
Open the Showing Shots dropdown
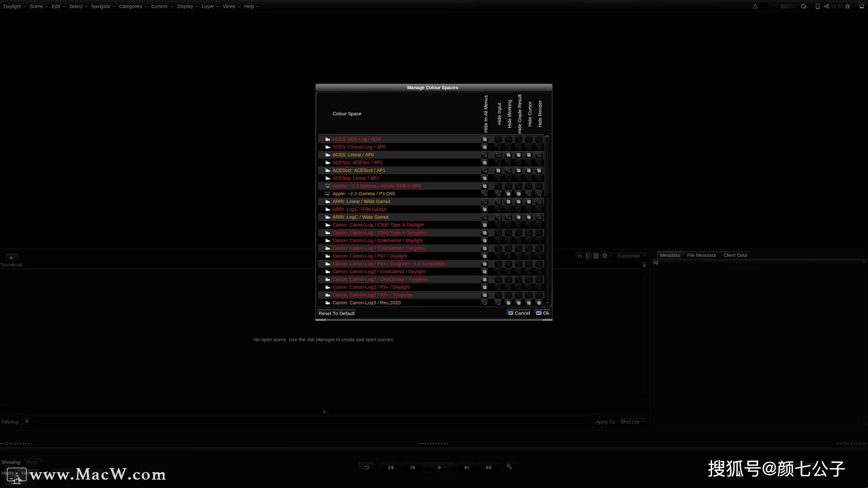point(34,462)
